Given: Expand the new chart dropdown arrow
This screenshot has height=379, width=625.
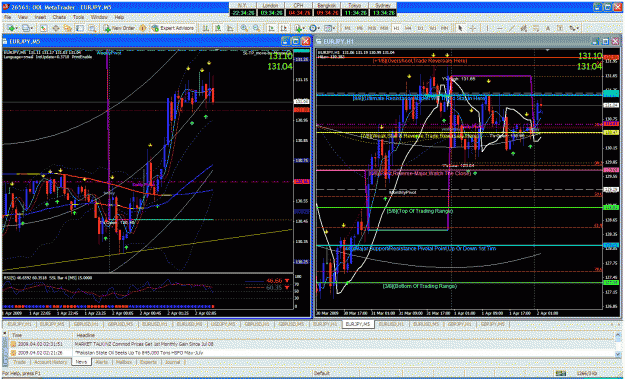Looking at the screenshot, I should (x=17, y=28).
